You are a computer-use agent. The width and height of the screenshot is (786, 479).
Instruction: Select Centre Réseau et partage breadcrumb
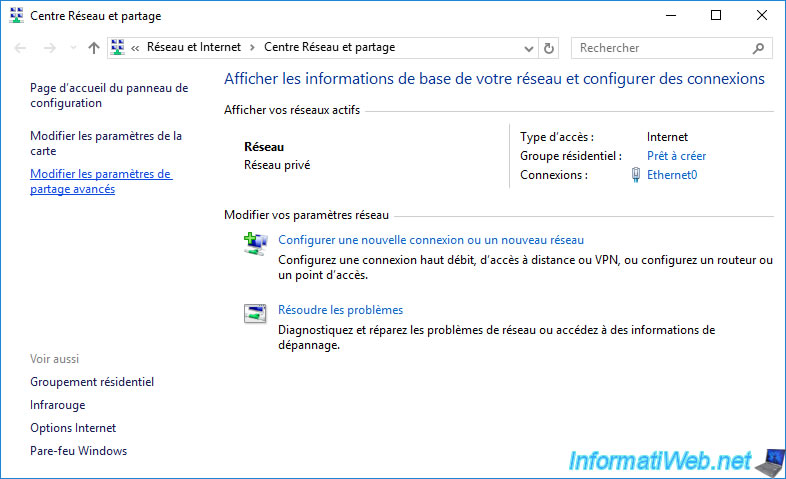coord(329,47)
